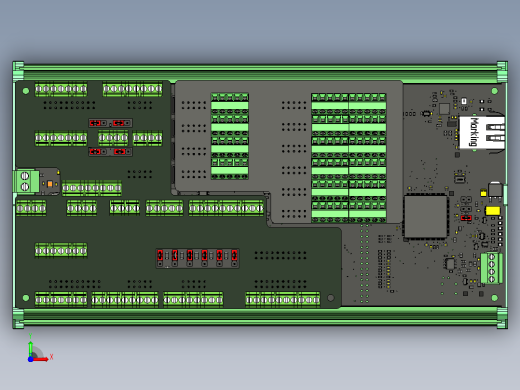This screenshot has height=390, width=520.
Task: Click the top-left green mounting hole
Action: pyautogui.click(x=26, y=91)
